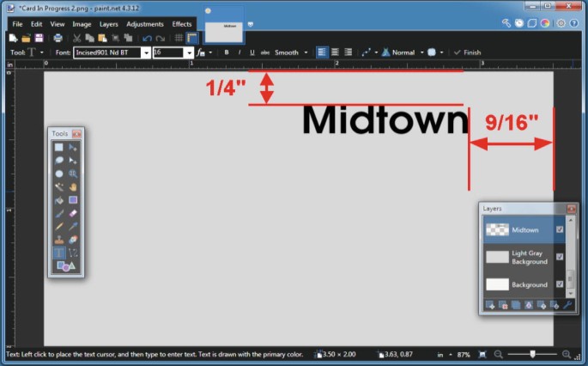Choose the Eraser tool

(x=73, y=213)
